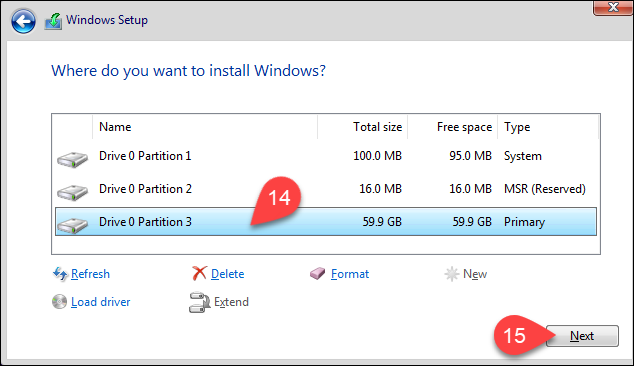Click the Refresh arrows icon
The width and height of the screenshot is (634, 366).
pyautogui.click(x=60, y=274)
